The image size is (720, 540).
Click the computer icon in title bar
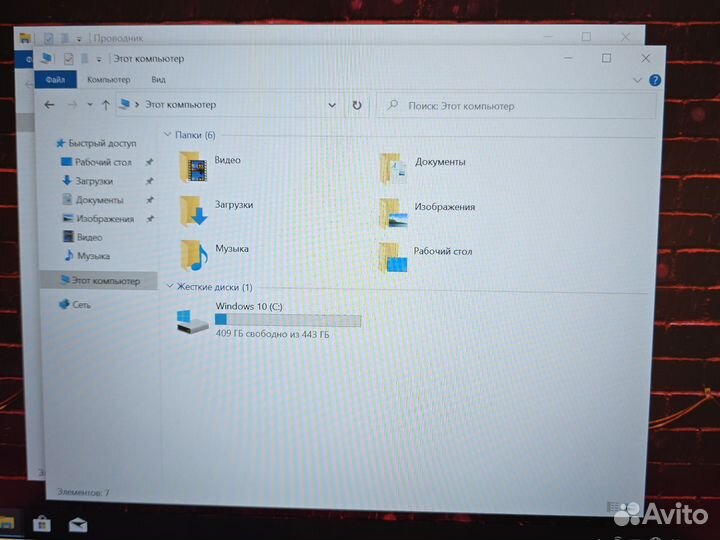click(x=48, y=57)
